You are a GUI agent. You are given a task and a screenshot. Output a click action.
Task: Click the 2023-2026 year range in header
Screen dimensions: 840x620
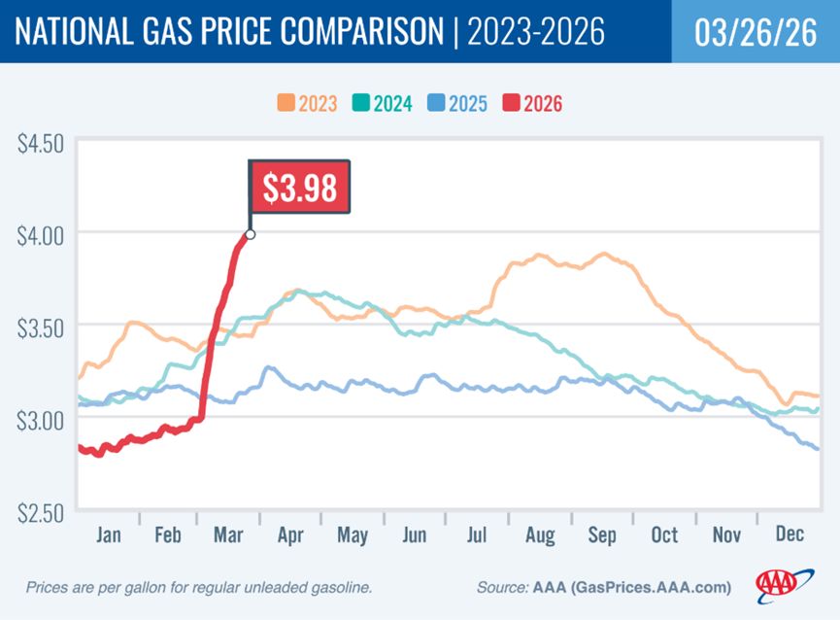click(535, 32)
